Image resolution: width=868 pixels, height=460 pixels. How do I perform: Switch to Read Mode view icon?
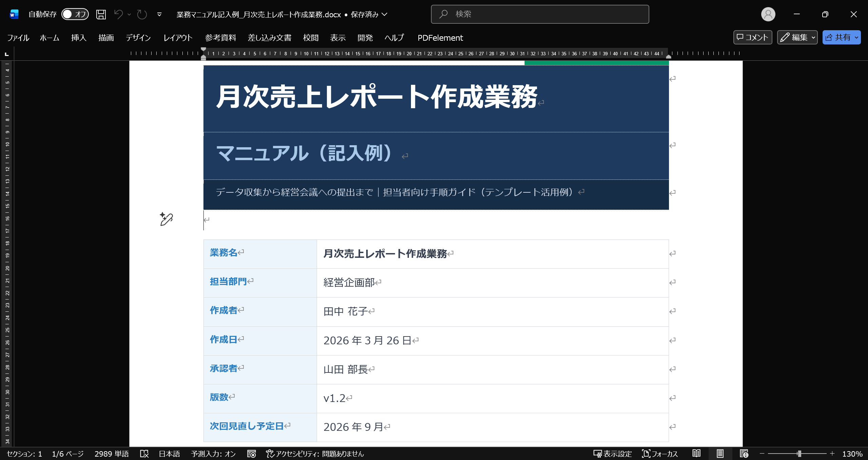696,454
